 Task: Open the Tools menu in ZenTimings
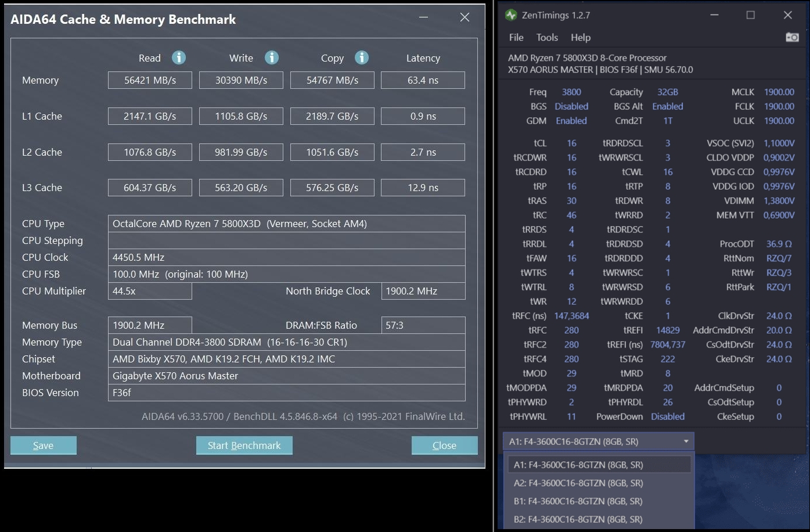coord(546,37)
